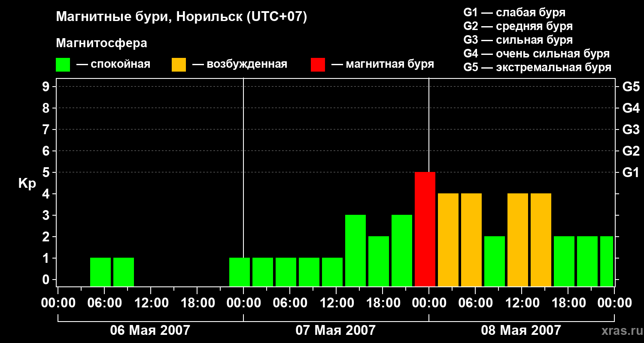This screenshot has height=343, width=644.
Task: Click the 'G4' label on right axis
Action: (x=631, y=108)
